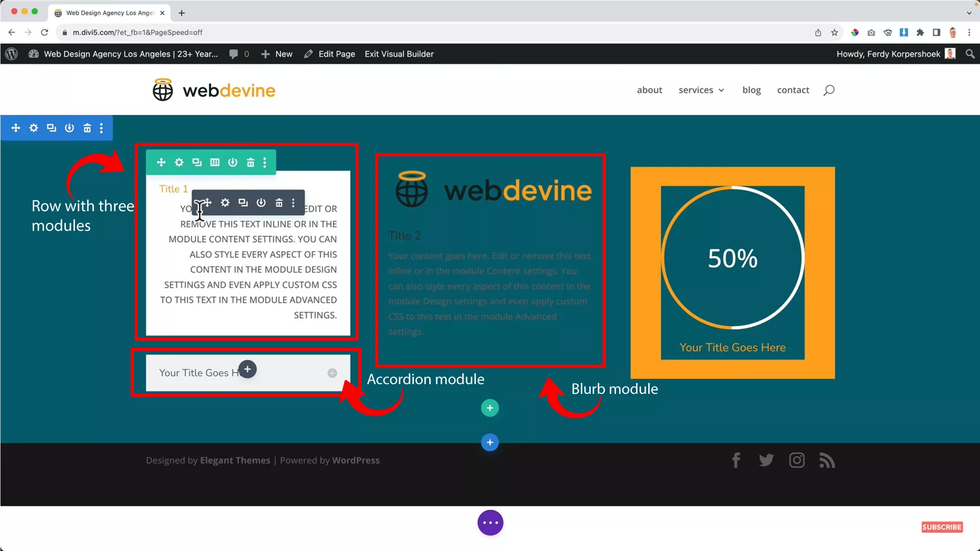This screenshot has width=980, height=551.
Task: Go to the contact menu item
Action: [793, 90]
